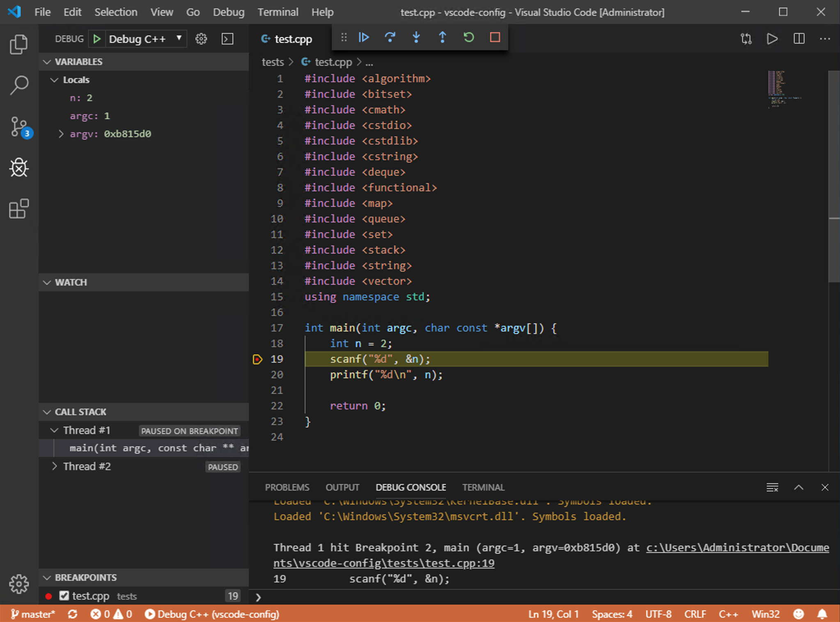Expand Thread #2 in call stack

click(55, 466)
